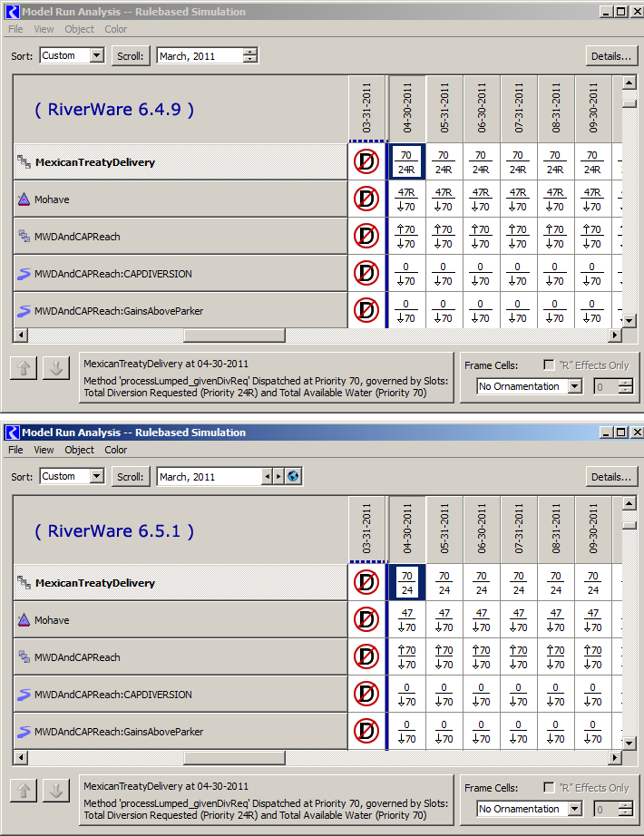
Task: Select Mohave 05-31-2011 cell in 6.5.1 grid
Action: click(444, 619)
